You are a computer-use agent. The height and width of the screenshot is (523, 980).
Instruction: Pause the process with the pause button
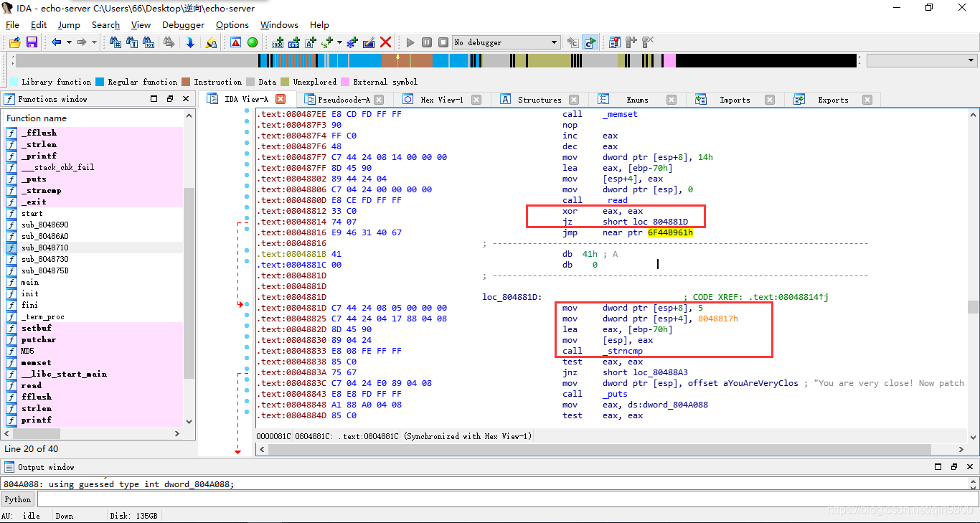pyautogui.click(x=427, y=42)
